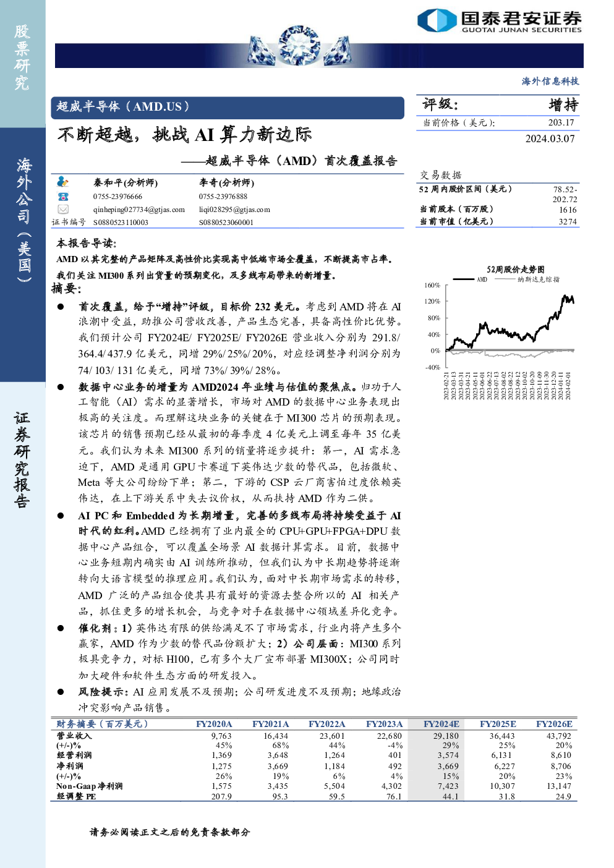Click revenue cell 9,763
The image size is (614, 868).
coord(221,736)
